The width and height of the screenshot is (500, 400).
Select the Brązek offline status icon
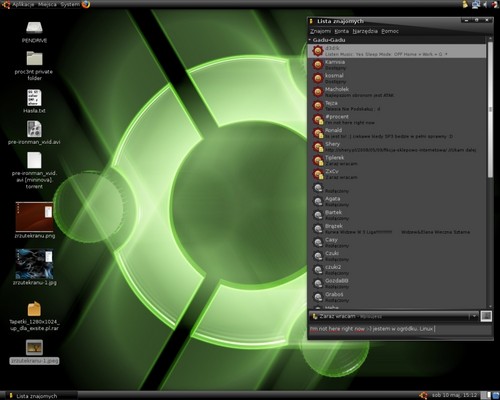coord(318,229)
